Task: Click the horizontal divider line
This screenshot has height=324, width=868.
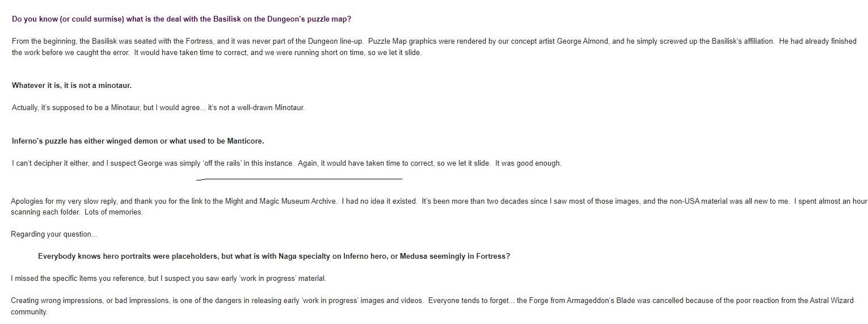Action: pyautogui.click(x=299, y=179)
